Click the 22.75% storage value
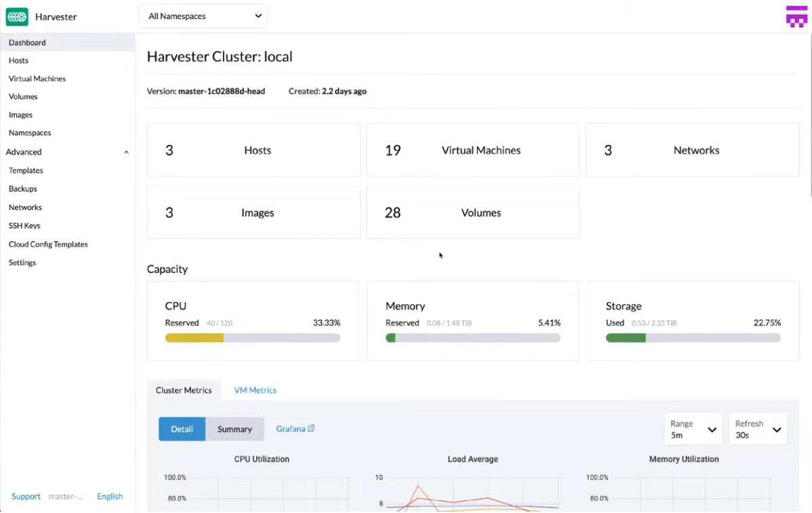 pos(767,323)
